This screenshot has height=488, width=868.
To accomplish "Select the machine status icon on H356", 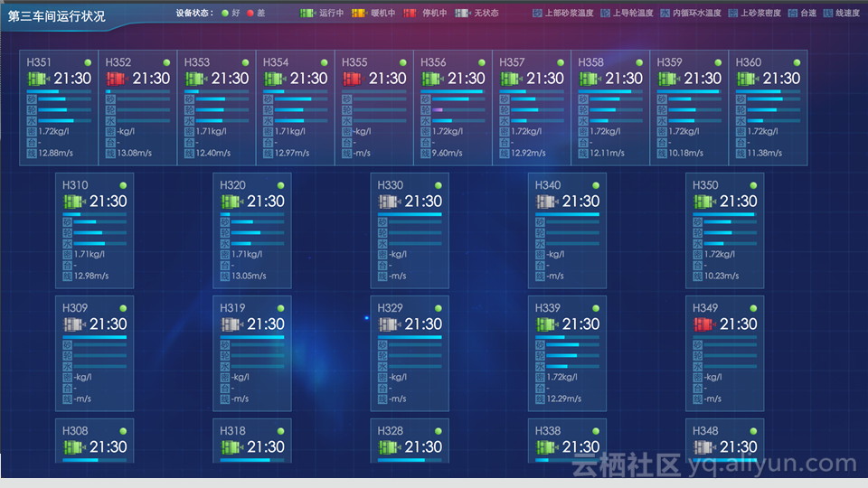I will (432, 80).
